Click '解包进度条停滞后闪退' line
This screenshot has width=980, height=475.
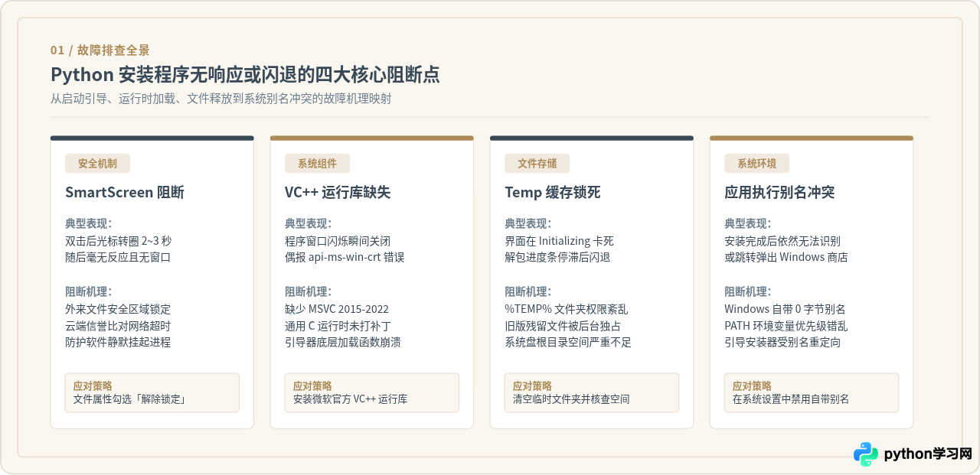click(x=557, y=257)
